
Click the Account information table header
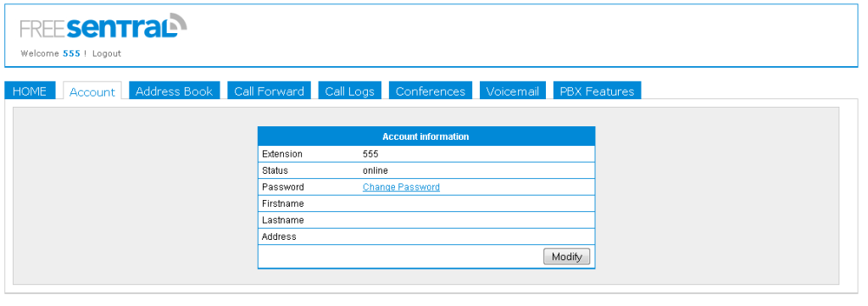point(426,136)
